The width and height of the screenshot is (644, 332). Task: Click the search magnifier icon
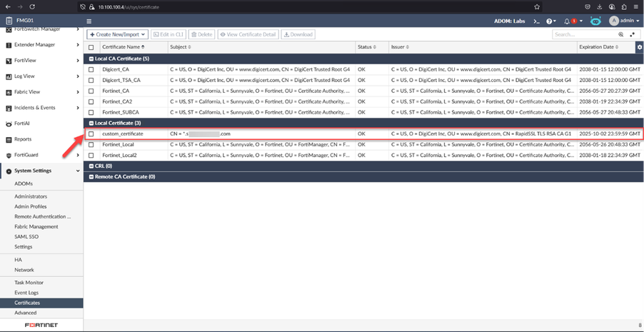(621, 34)
